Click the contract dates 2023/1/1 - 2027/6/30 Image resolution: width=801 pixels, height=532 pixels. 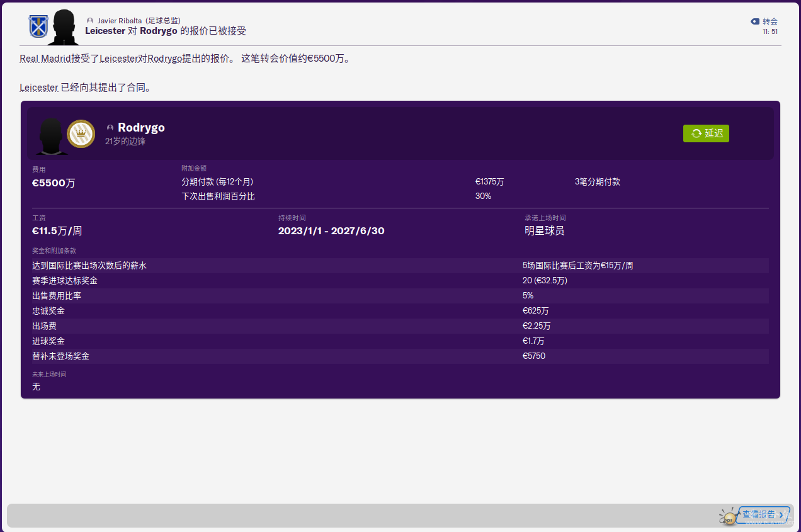tap(331, 231)
